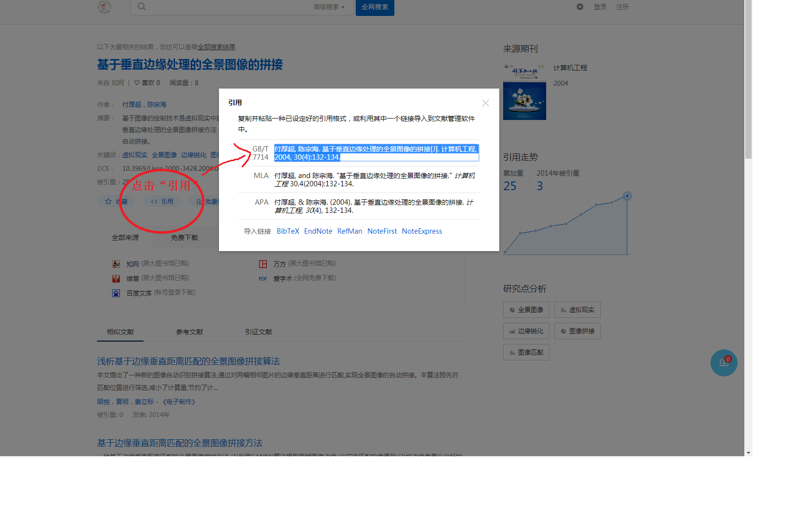Open the 百度文库 source link

(139, 293)
